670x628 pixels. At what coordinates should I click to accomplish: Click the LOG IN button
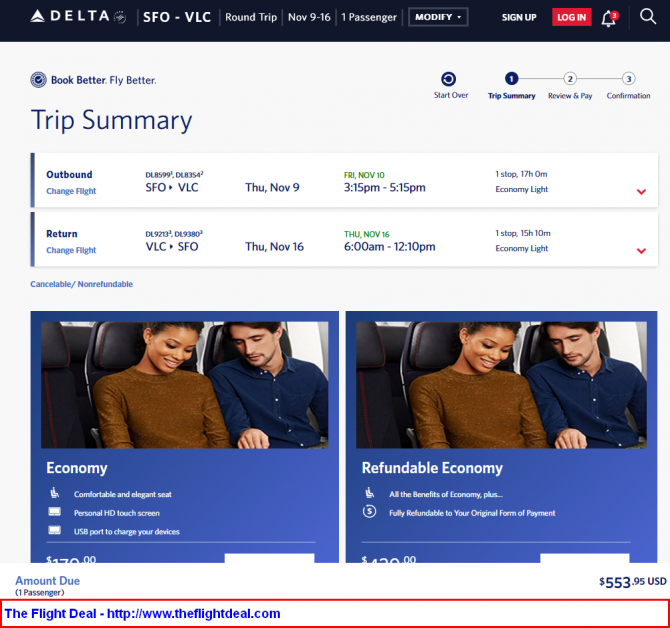(x=571, y=17)
